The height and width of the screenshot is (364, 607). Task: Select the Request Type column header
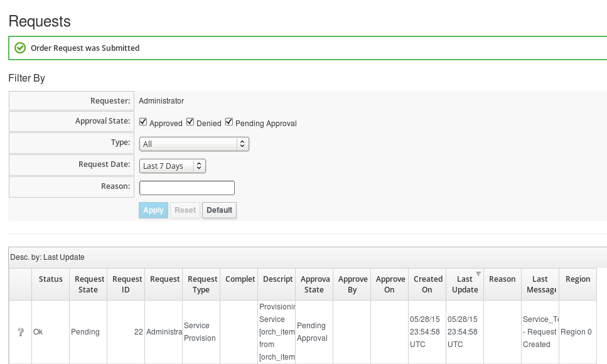click(201, 284)
